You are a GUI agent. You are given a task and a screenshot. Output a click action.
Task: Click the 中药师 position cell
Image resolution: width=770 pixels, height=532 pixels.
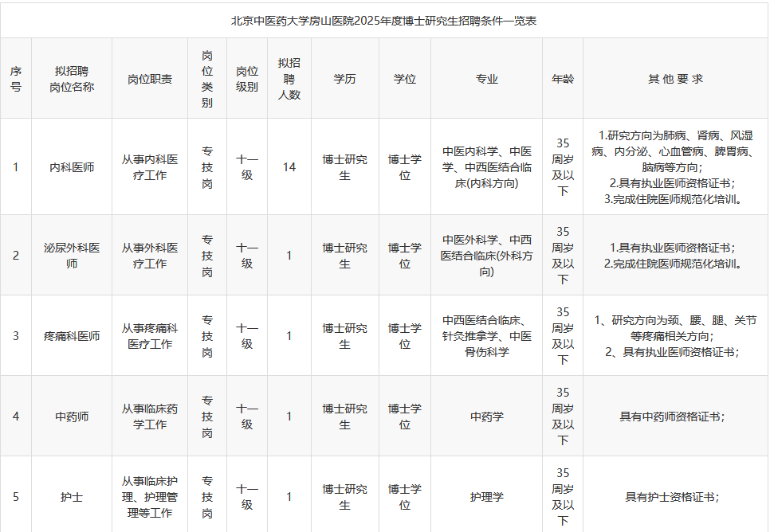[72, 417]
